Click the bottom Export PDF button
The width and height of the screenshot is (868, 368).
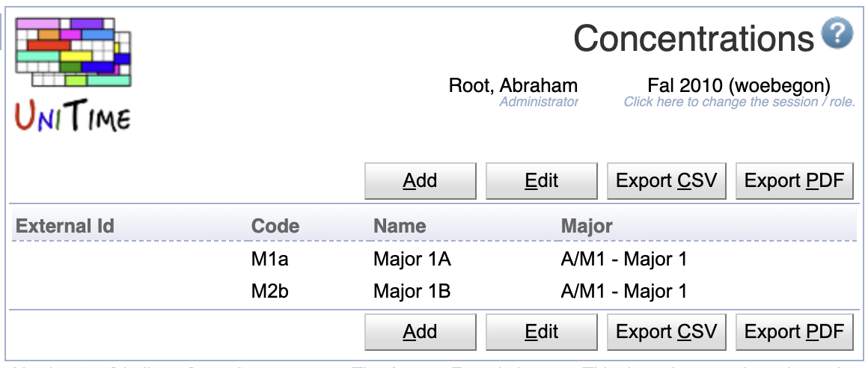click(x=795, y=332)
